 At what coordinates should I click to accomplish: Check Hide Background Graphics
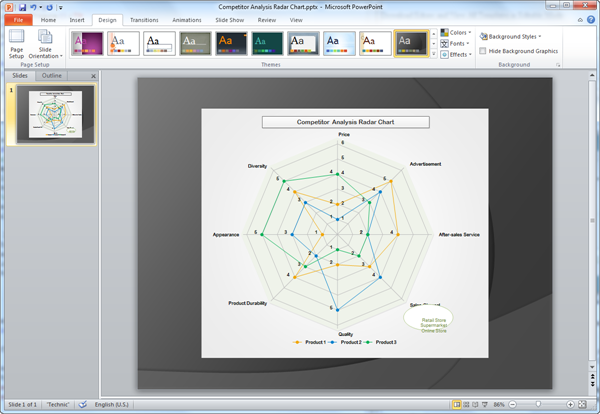click(483, 51)
